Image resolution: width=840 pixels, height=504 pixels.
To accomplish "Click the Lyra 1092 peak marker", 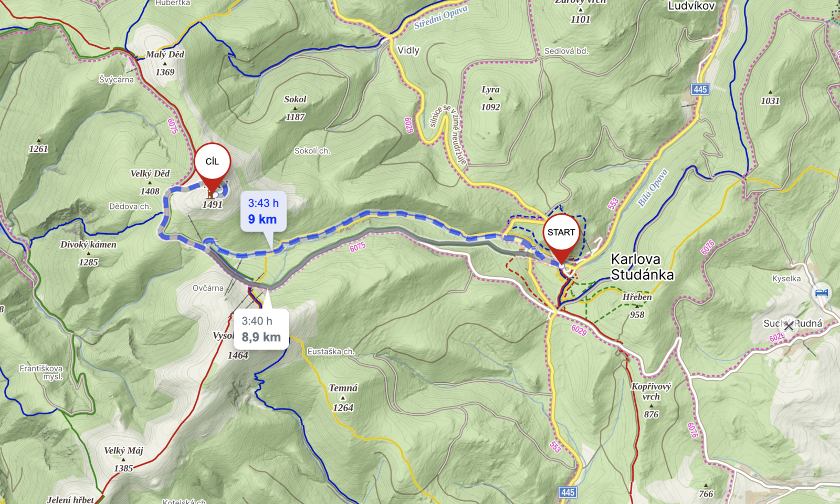I will tap(491, 98).
